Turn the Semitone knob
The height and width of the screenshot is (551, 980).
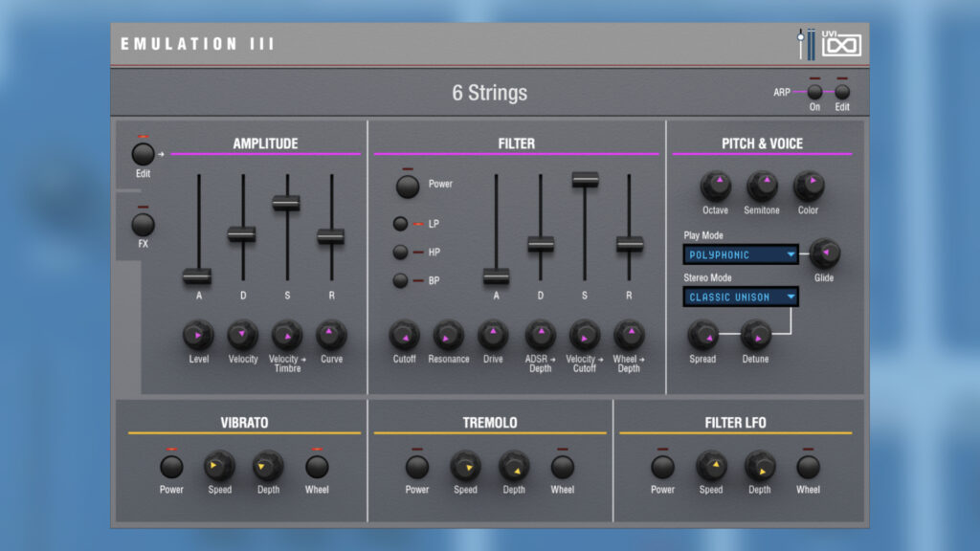763,184
